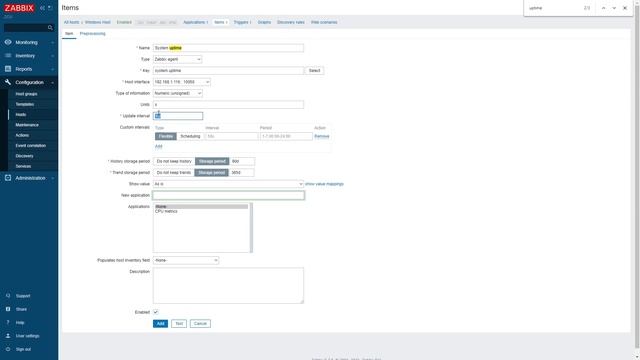Open the Show value dropdown
The image size is (640, 360).
pos(228,184)
